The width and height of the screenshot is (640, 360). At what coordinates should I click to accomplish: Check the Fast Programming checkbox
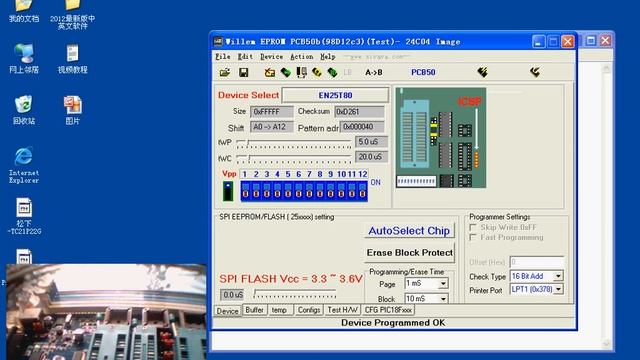[x=473, y=237]
